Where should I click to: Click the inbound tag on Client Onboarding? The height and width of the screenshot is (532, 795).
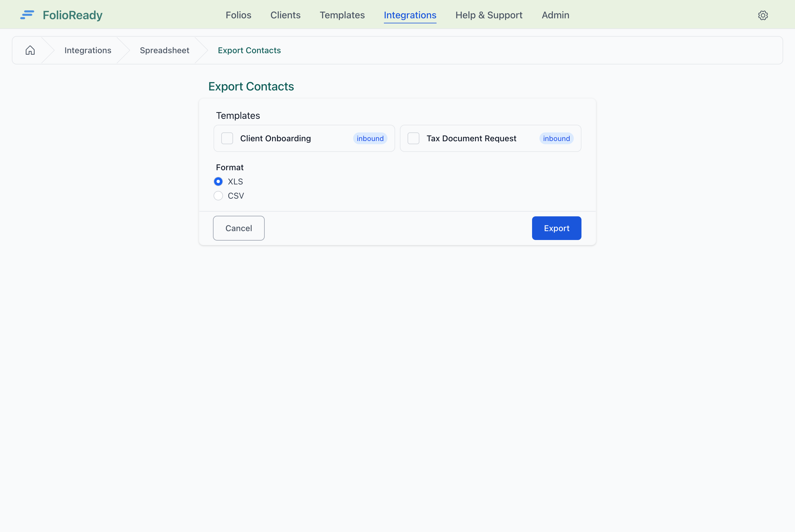pyautogui.click(x=370, y=138)
